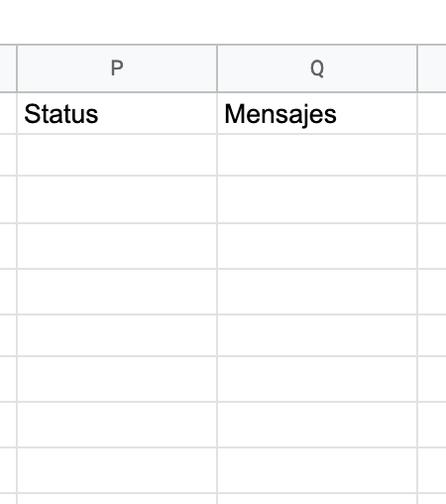This screenshot has height=504, width=446.
Task: Select the fifth empty cell under Mensajes
Action: point(317,335)
